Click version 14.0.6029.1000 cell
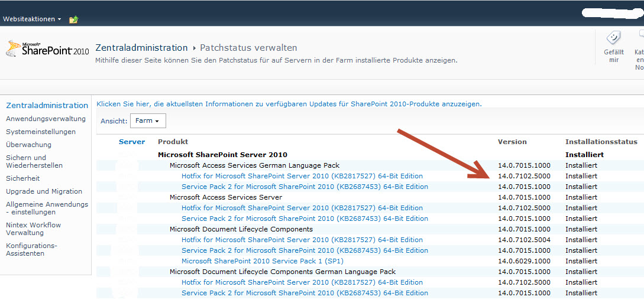 tap(524, 262)
